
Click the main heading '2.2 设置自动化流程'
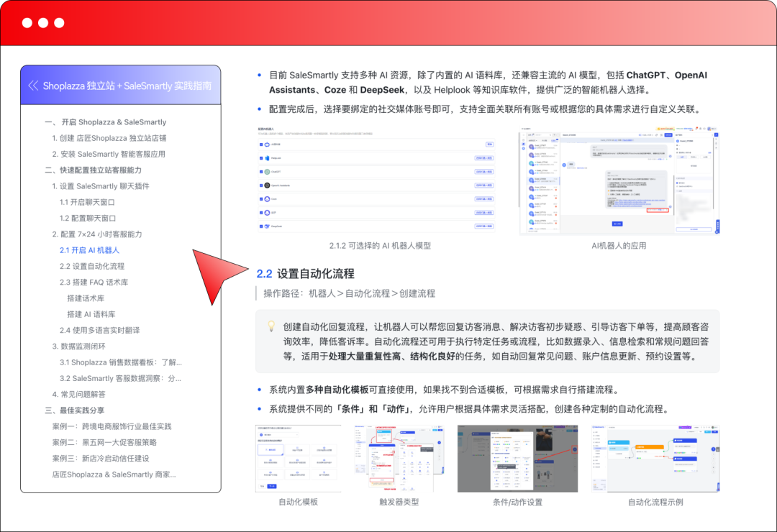305,273
